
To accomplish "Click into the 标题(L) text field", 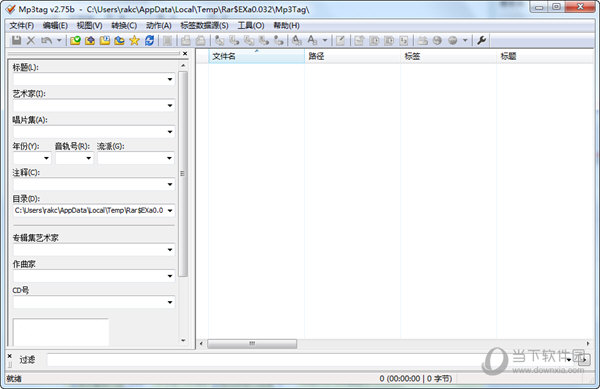I will coord(89,80).
